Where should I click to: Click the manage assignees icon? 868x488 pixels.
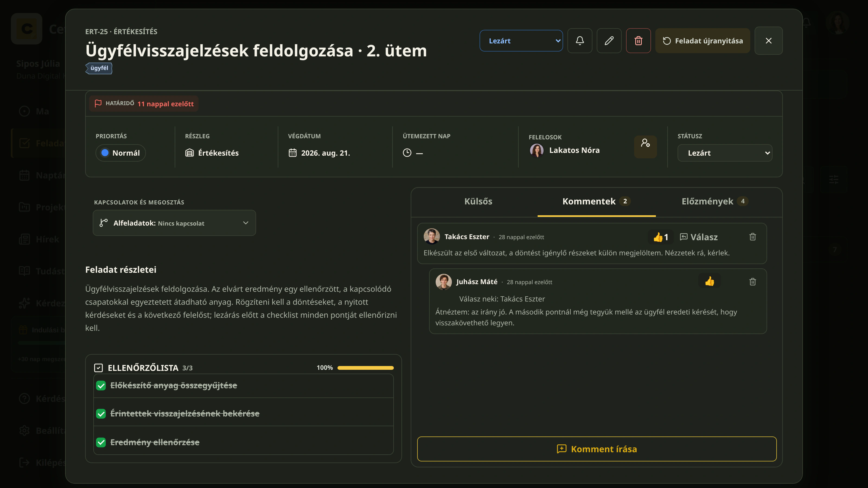click(645, 146)
